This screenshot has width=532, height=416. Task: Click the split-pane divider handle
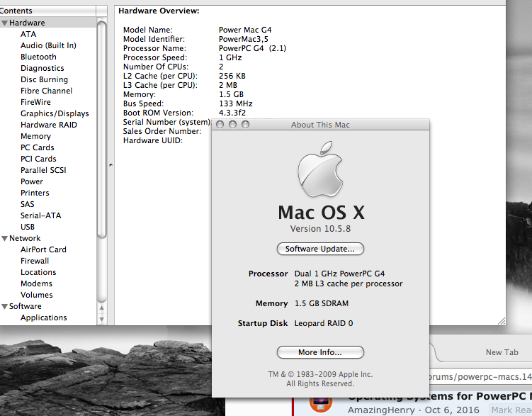point(111,166)
